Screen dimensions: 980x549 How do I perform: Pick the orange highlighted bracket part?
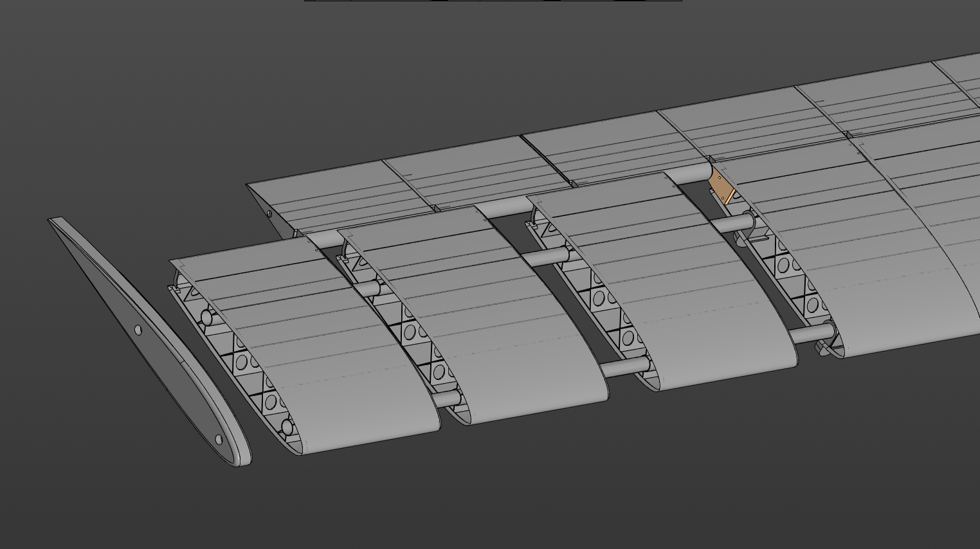pos(721,186)
